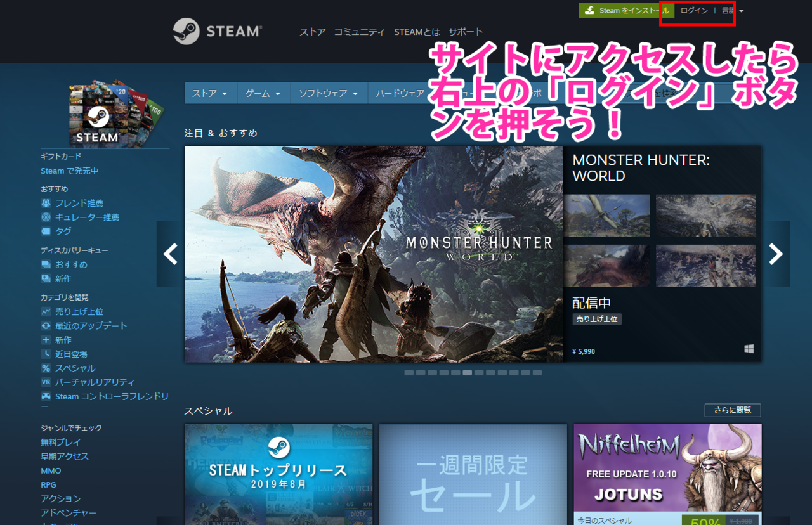The width and height of the screenshot is (812, 525).
Task: Open the ハードウェア store nav menu
Action: [x=400, y=93]
